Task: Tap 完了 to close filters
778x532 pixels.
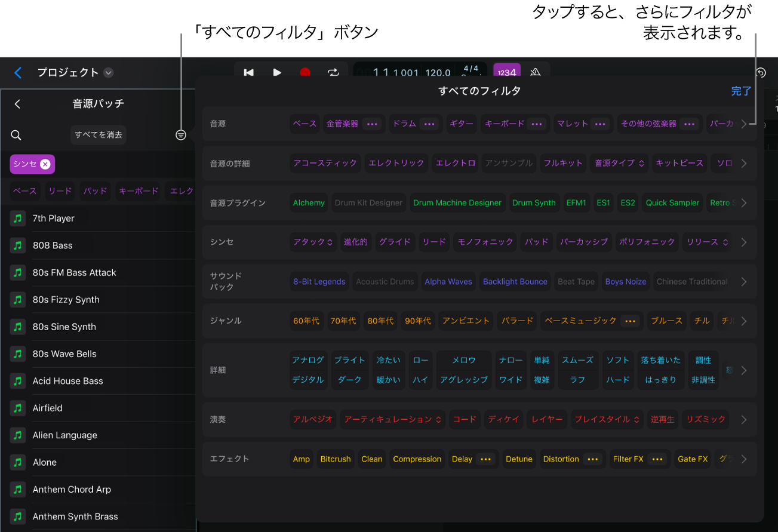Action: (741, 91)
